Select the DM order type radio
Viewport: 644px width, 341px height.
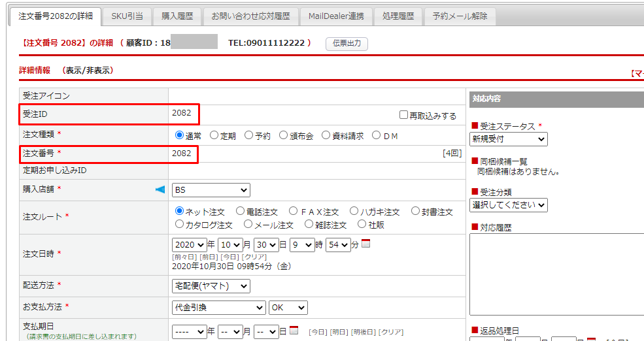[376, 135]
